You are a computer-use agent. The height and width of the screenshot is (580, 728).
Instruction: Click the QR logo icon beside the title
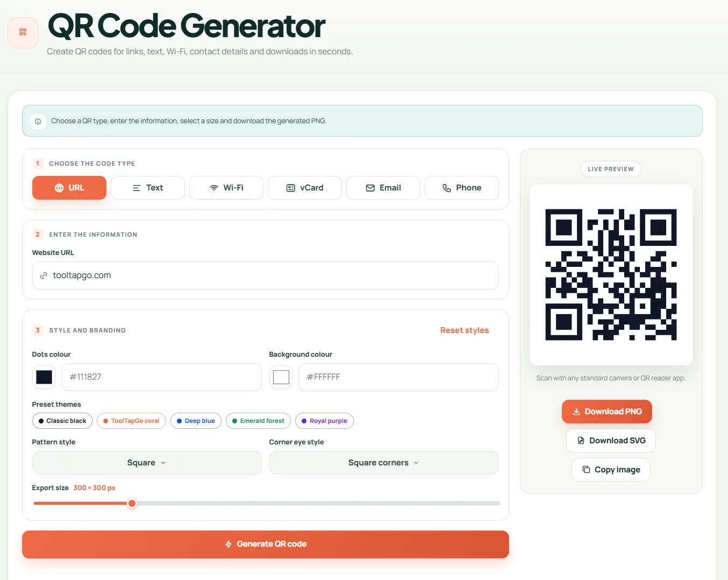pos(23,32)
